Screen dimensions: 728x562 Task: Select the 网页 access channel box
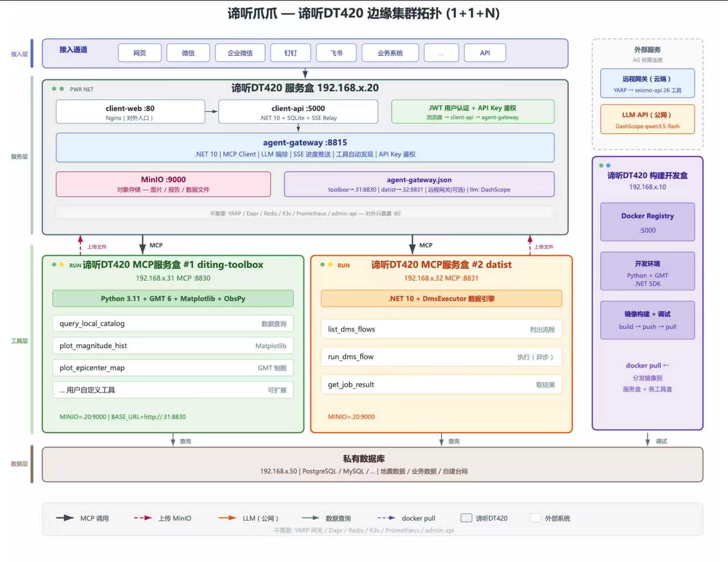tap(140, 53)
